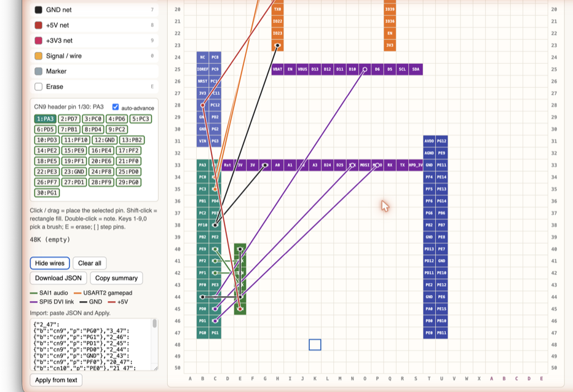Click the PF10 pin cell in row 38
Viewport: 573px width, 392px height.
[x=202, y=225]
